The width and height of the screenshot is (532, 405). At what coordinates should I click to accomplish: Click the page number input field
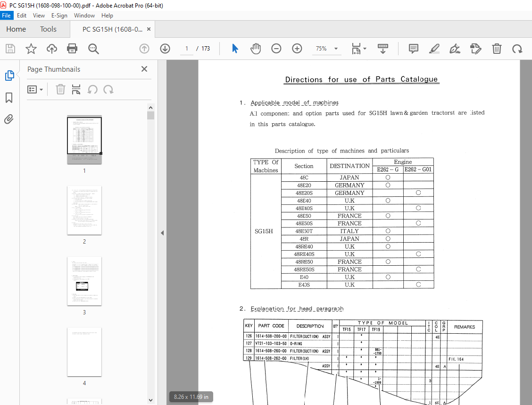(x=187, y=49)
